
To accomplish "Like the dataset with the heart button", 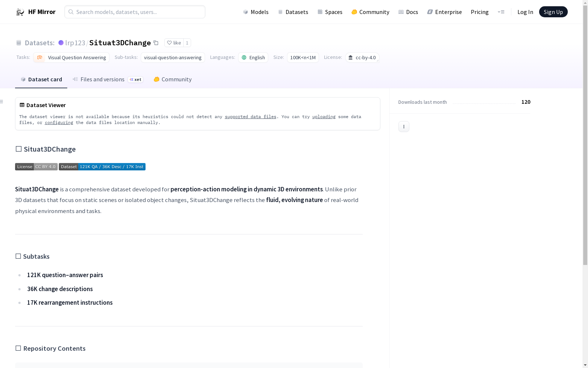I will point(174,43).
